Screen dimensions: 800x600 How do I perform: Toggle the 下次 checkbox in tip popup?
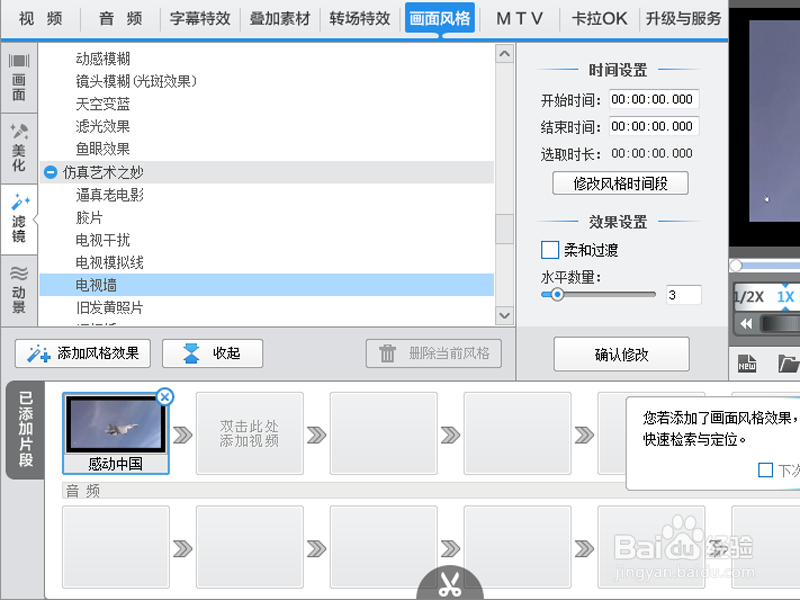pyautogui.click(x=765, y=469)
